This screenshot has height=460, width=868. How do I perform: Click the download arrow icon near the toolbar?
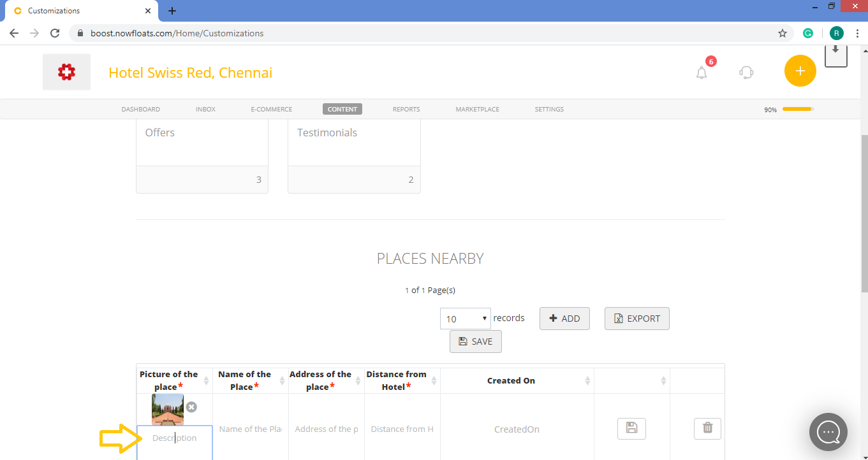tap(835, 55)
